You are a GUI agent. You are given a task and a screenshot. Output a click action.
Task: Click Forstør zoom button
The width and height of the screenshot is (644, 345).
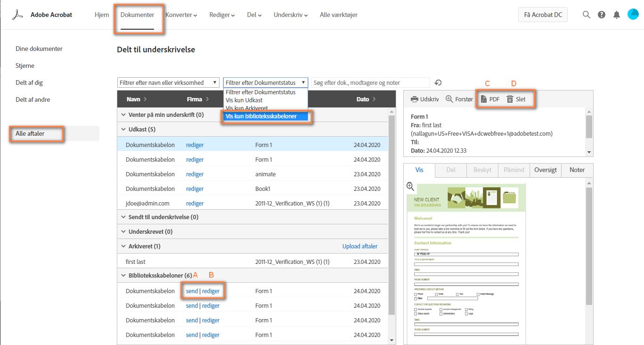click(459, 99)
